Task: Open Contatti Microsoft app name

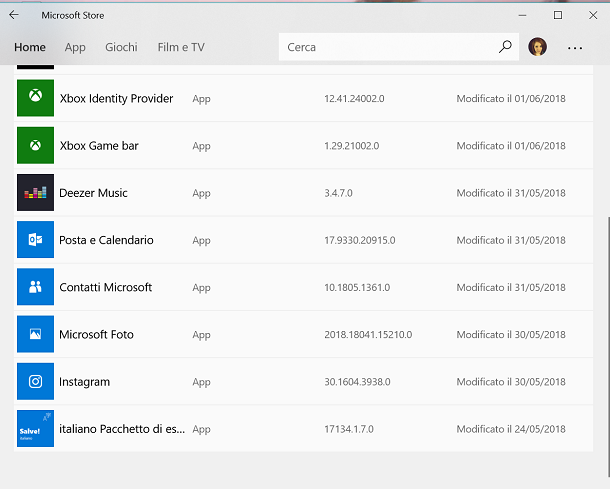Action: (x=105, y=287)
